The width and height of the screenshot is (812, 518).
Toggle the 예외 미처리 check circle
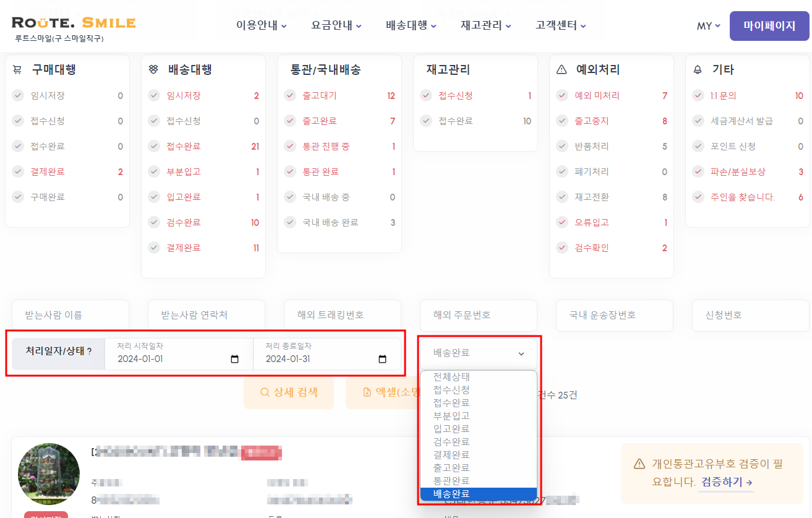562,96
